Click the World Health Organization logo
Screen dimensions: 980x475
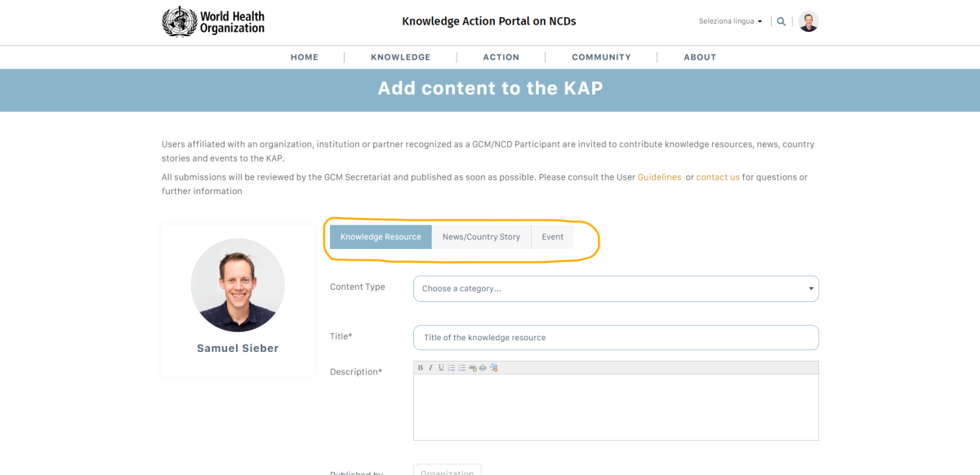[214, 21]
